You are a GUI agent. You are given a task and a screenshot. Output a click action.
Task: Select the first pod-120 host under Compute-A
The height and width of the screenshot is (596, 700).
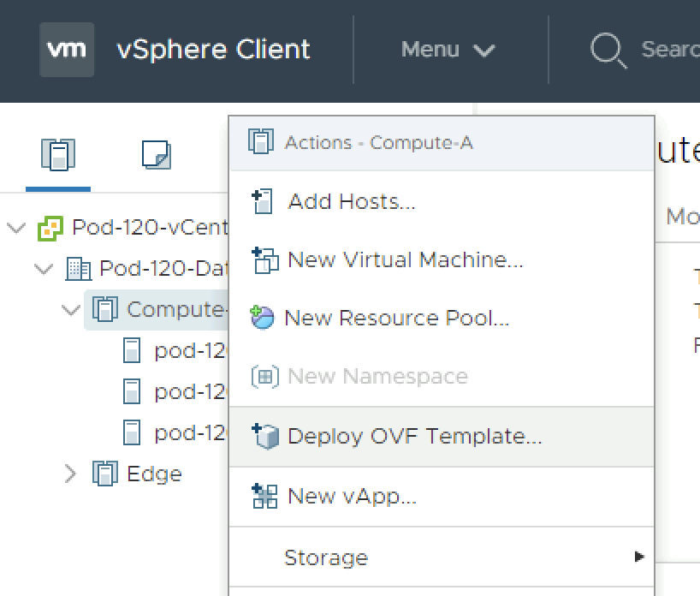[187, 350]
